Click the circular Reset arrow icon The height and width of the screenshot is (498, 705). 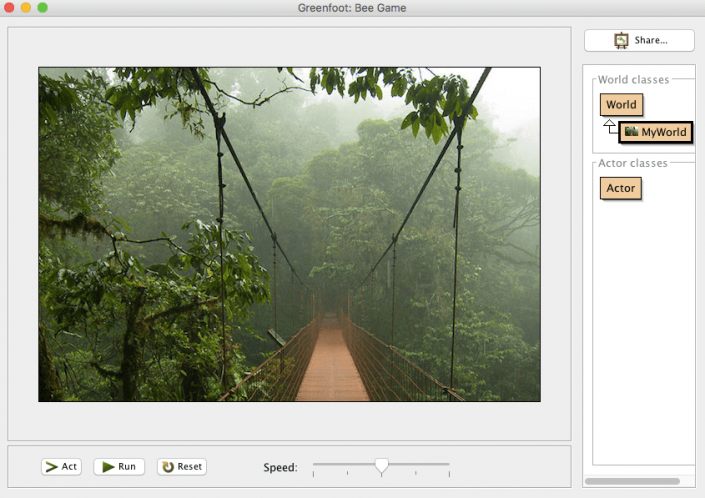click(167, 467)
